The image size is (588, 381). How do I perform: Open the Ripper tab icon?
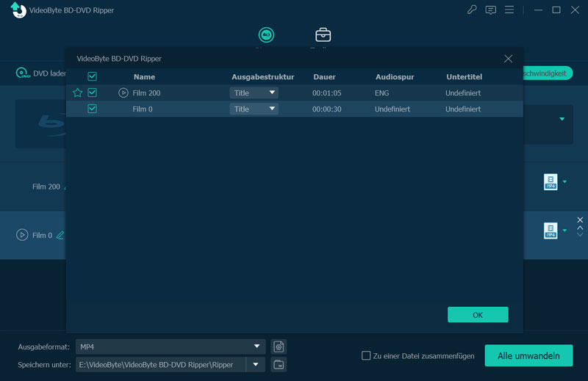pos(266,35)
